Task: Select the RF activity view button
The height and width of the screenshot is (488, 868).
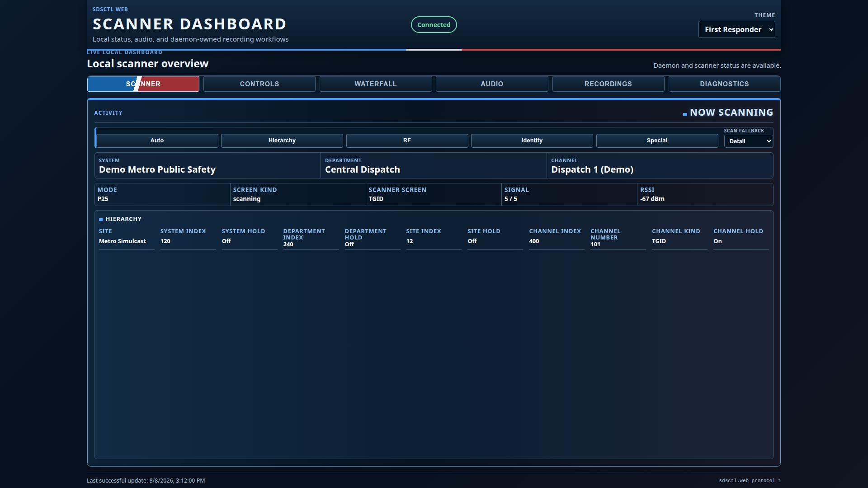Action: pos(407,141)
